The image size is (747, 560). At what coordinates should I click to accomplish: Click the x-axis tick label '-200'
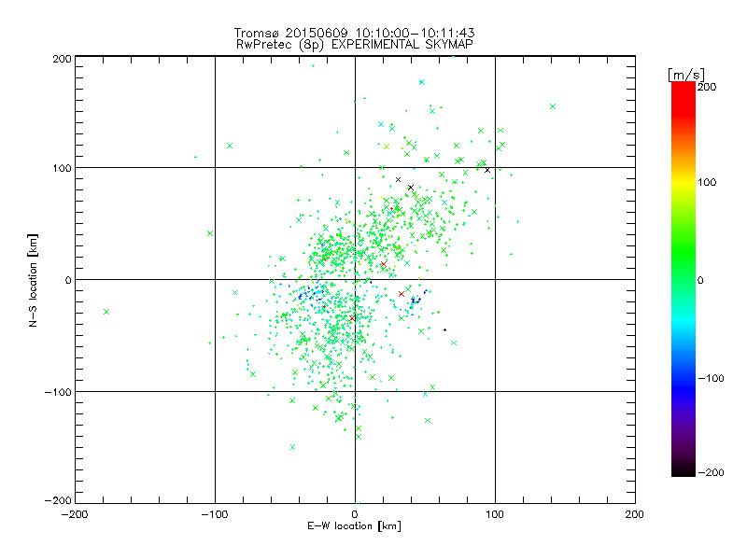point(75,514)
